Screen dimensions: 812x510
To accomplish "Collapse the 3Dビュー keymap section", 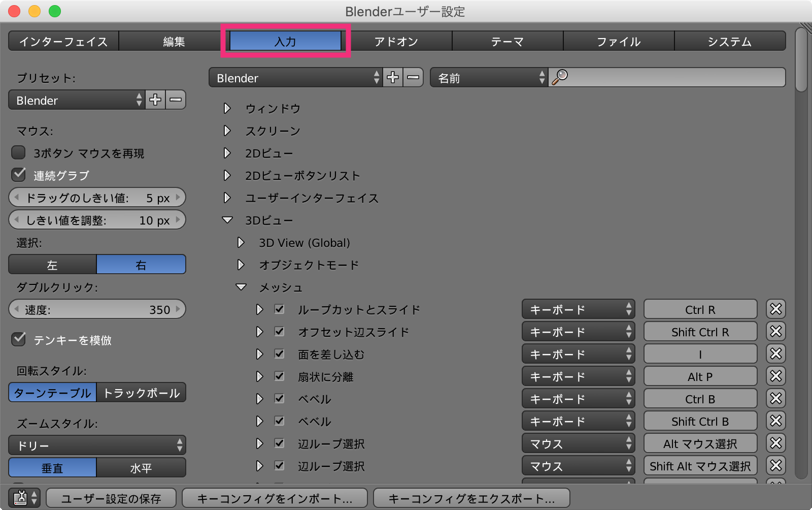I will [227, 220].
